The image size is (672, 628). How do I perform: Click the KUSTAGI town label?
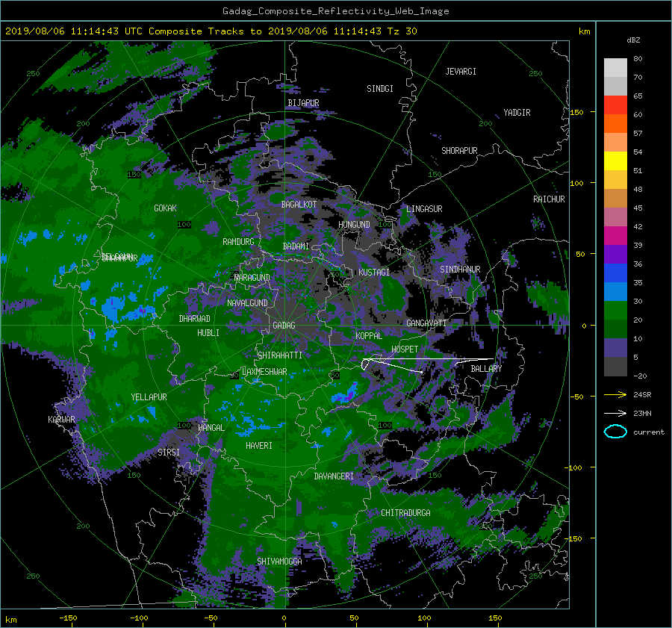[374, 273]
